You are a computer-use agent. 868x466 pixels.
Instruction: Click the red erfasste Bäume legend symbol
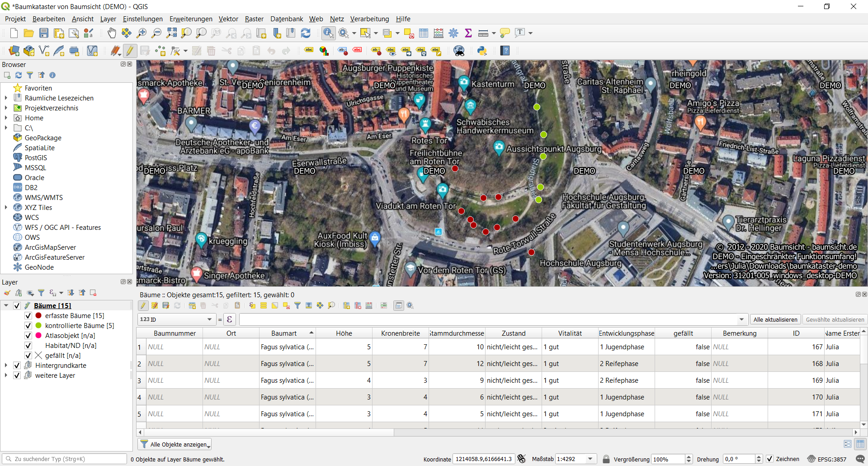coord(38,316)
